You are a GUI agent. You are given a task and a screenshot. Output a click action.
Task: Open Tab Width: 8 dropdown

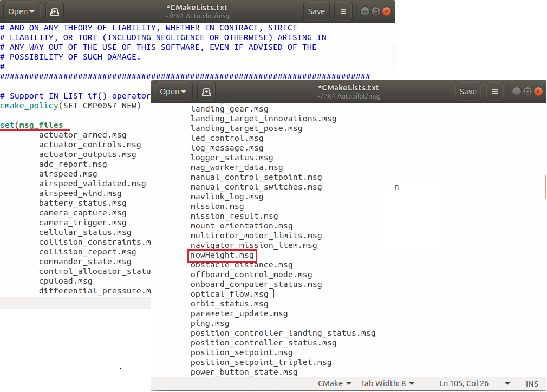(387, 383)
